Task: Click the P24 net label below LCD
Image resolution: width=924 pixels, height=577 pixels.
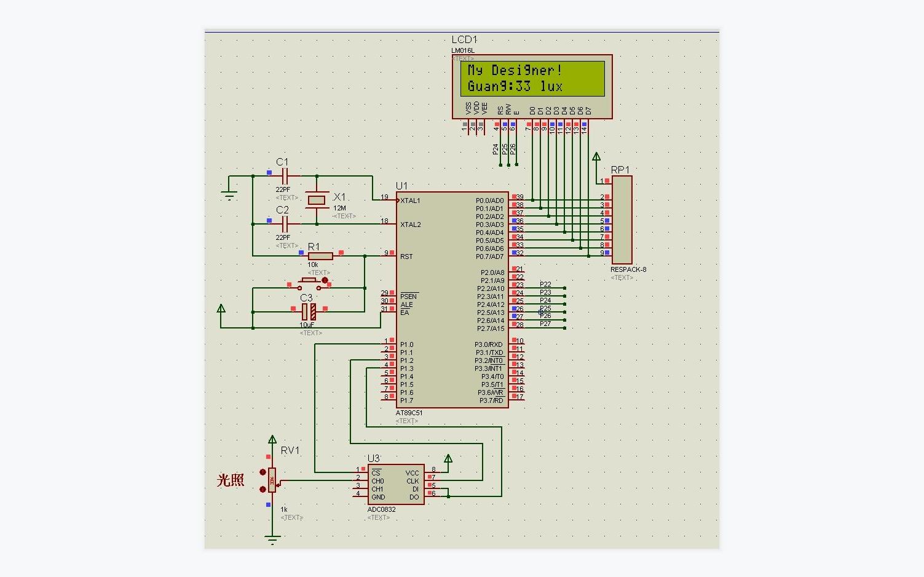Action: pyautogui.click(x=496, y=149)
